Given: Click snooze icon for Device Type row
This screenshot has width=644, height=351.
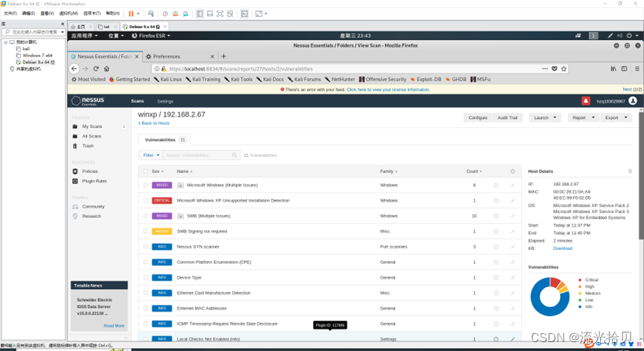Looking at the screenshot, I should 496,277.
